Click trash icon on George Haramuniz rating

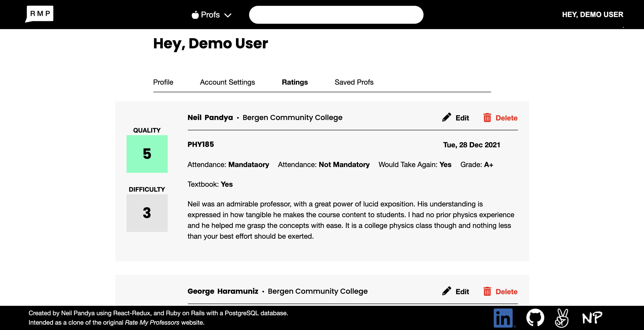487,291
